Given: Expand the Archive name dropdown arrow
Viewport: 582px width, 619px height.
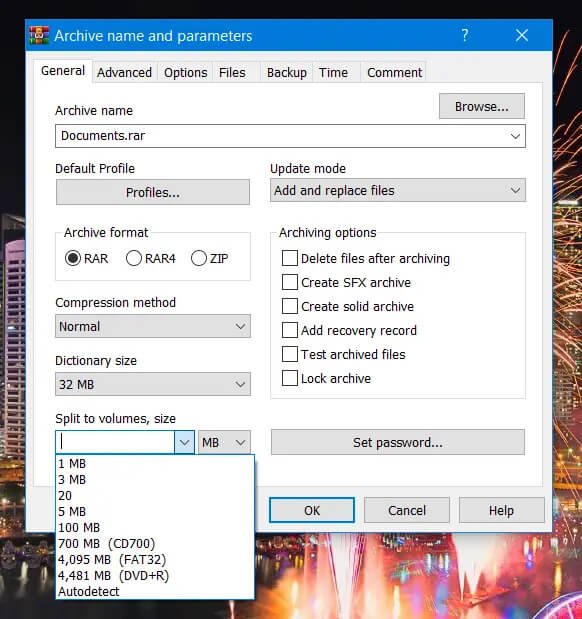Looking at the screenshot, I should pyautogui.click(x=515, y=136).
